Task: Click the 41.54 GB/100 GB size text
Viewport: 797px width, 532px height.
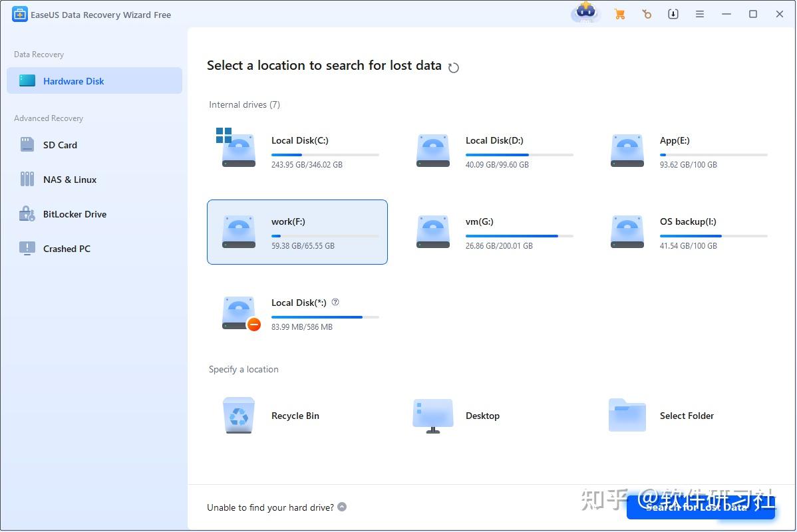Action: (x=688, y=246)
